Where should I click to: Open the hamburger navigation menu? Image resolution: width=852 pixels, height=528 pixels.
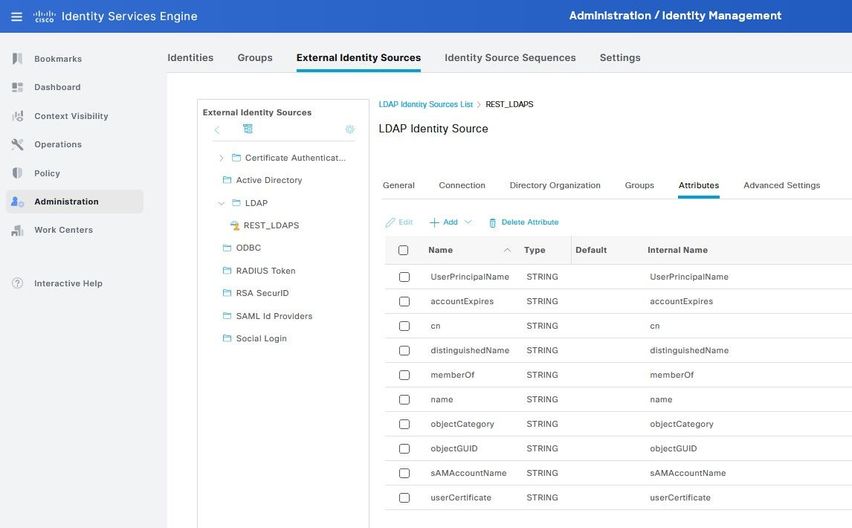click(17, 16)
